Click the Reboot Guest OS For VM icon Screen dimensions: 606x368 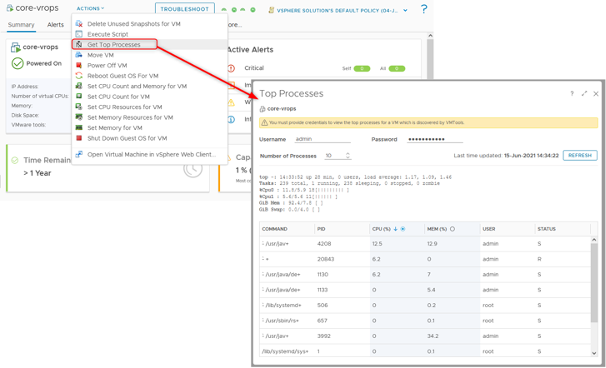point(79,76)
